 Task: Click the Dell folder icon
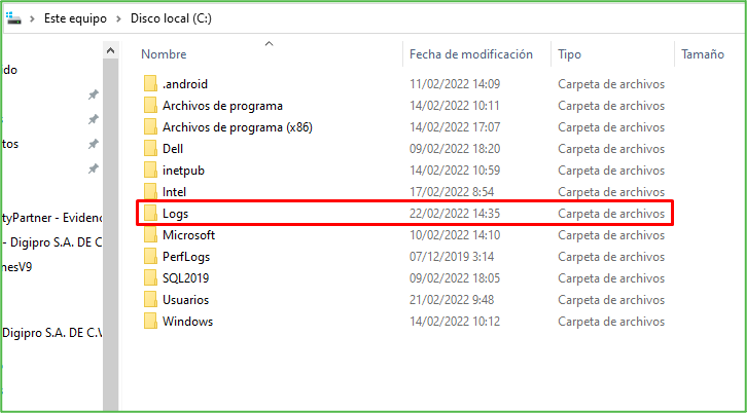150,148
